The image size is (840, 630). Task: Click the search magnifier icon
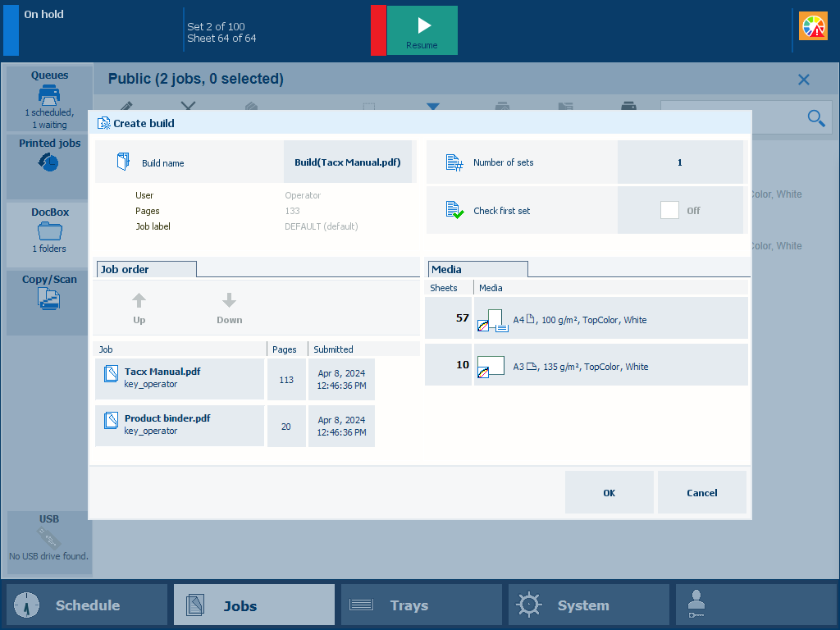[x=815, y=118]
